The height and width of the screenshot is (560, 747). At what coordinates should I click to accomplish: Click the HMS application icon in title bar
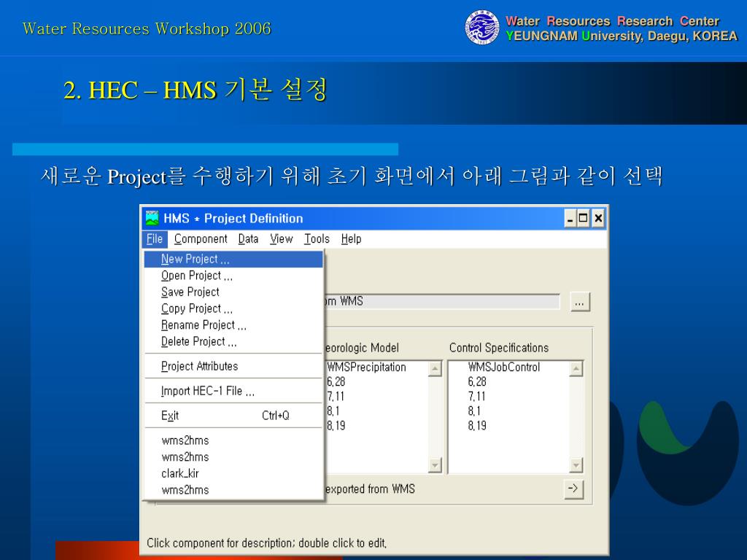(x=152, y=219)
